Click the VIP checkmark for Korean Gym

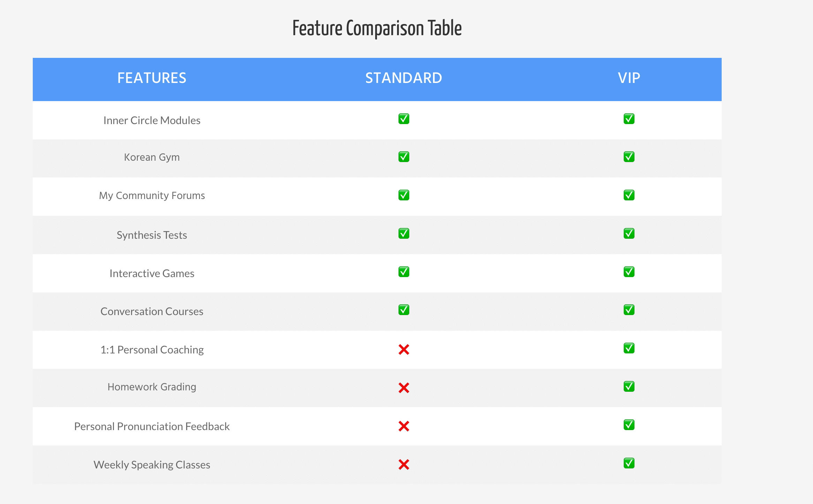click(629, 157)
